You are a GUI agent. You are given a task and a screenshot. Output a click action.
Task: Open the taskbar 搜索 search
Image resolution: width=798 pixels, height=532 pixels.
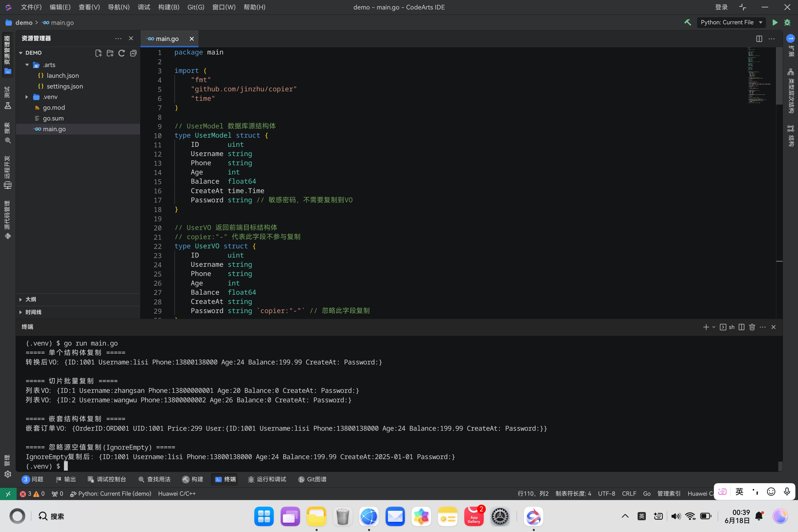[51, 516]
